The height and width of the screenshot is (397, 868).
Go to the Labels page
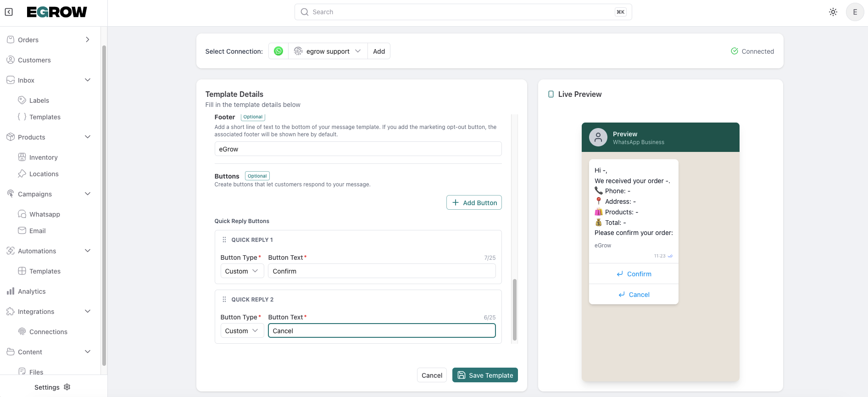(x=39, y=101)
